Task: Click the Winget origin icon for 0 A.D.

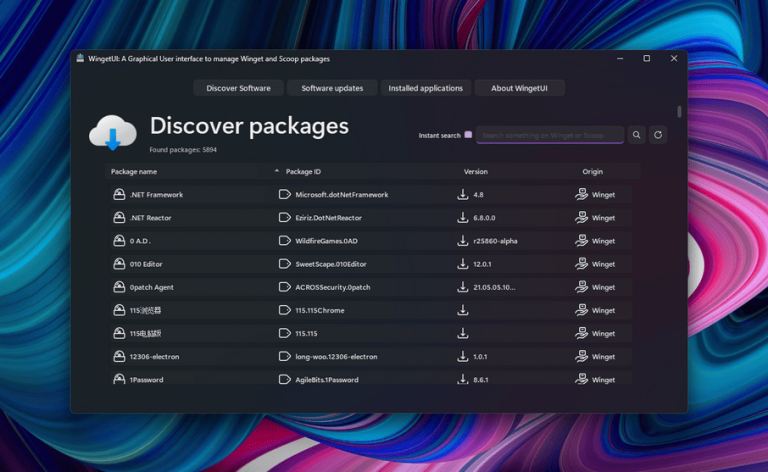Action: point(581,241)
